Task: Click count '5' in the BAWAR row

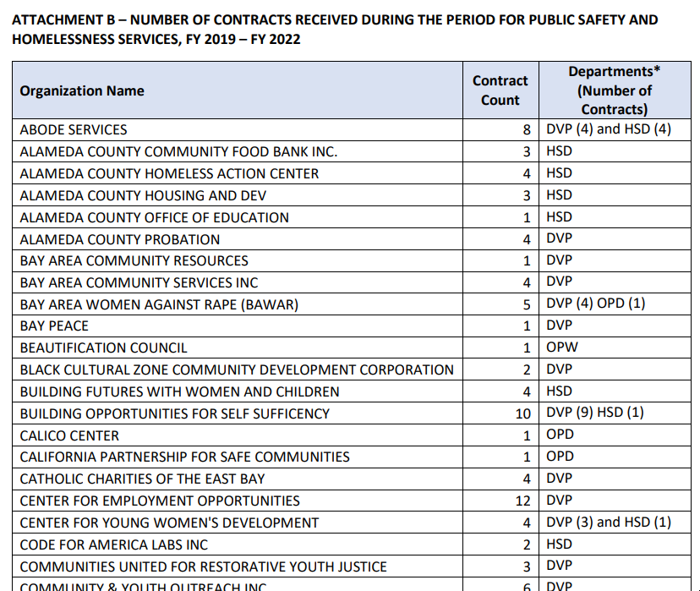Action: [527, 305]
